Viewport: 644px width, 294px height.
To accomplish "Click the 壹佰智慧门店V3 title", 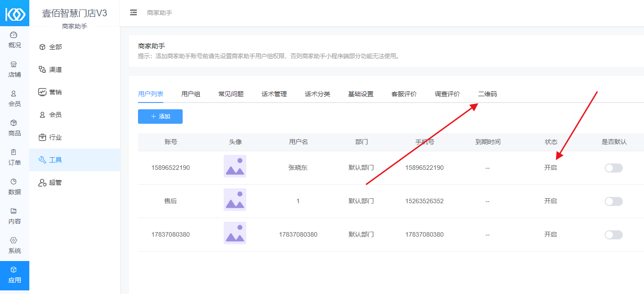I will click(75, 13).
